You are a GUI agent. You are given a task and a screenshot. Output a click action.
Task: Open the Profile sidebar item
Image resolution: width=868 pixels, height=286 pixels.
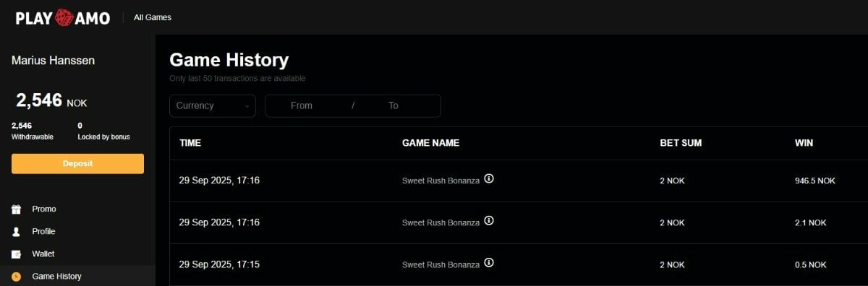tap(43, 232)
